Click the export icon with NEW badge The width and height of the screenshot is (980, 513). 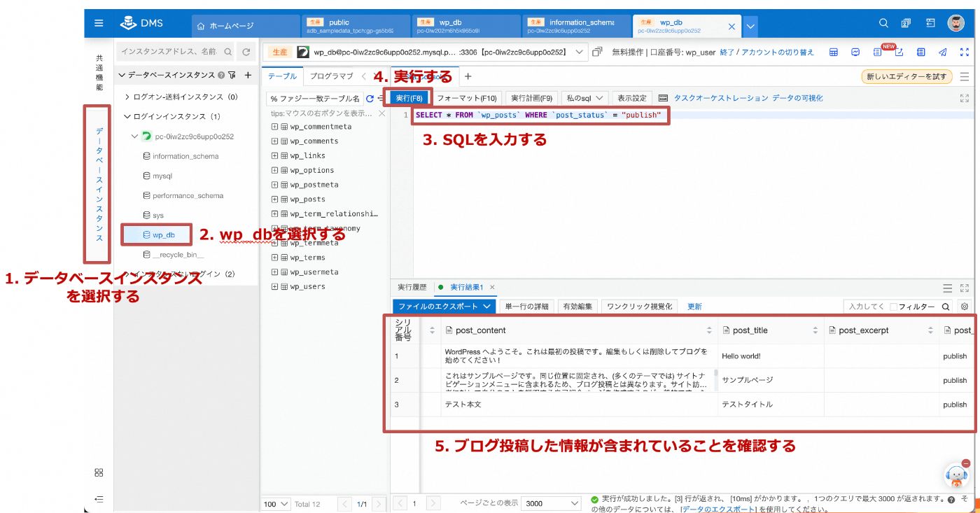pos(899,52)
